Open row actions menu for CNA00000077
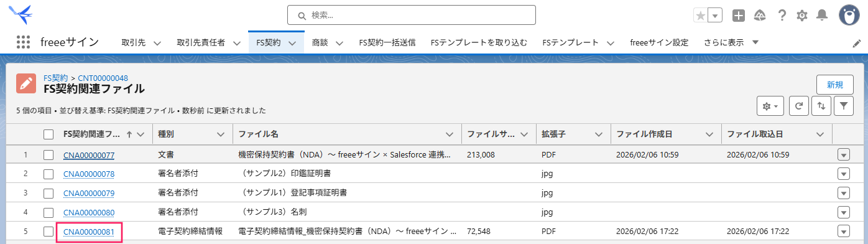 point(843,154)
